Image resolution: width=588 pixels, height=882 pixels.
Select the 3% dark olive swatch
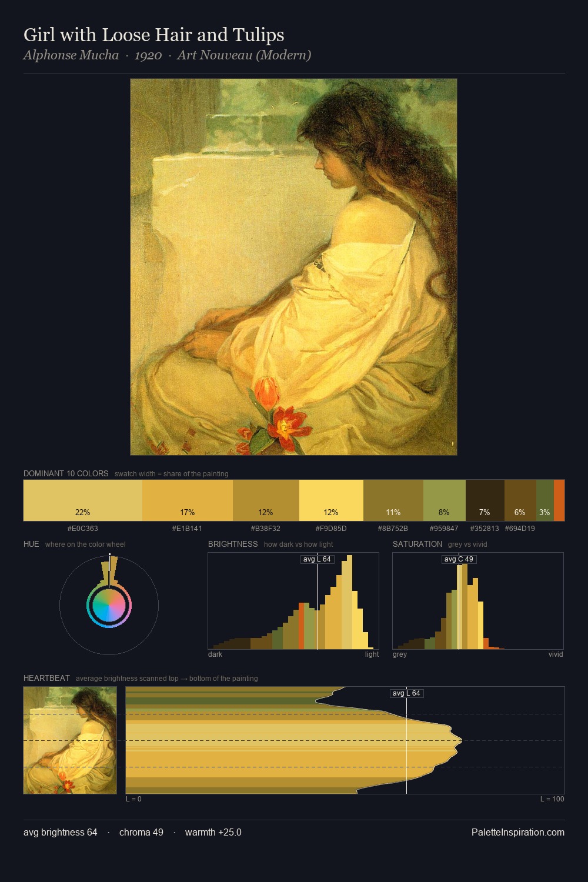(x=545, y=500)
